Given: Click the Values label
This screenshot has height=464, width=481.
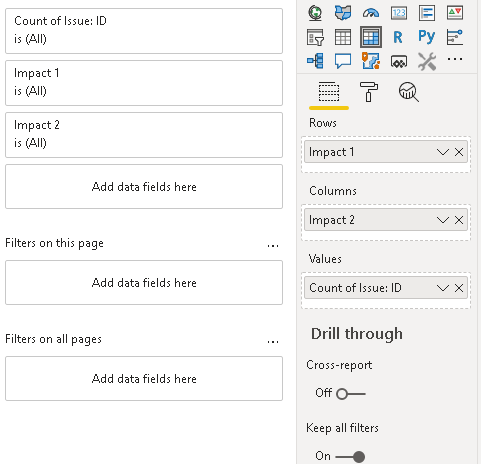Looking at the screenshot, I should (x=325, y=259).
